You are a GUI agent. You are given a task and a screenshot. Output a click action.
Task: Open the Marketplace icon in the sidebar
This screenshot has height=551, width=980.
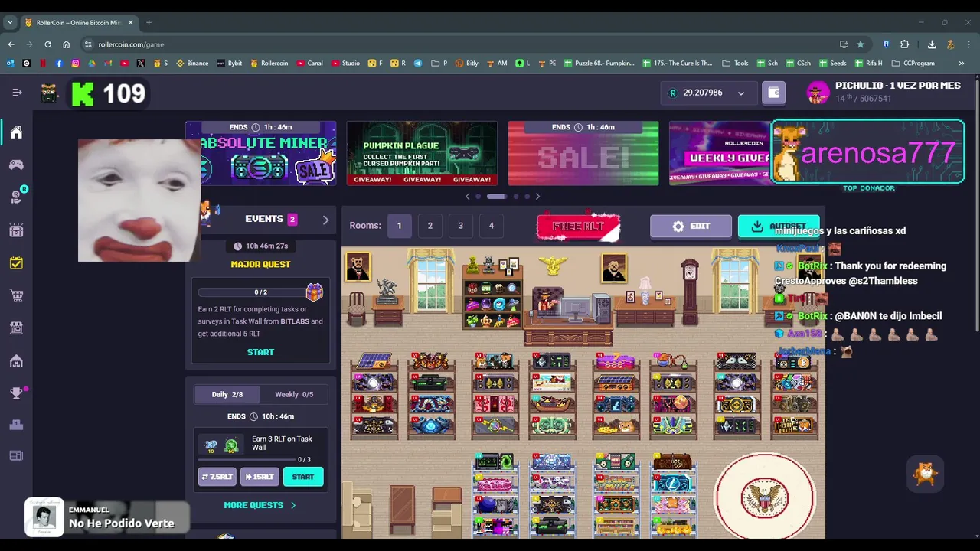click(x=16, y=328)
